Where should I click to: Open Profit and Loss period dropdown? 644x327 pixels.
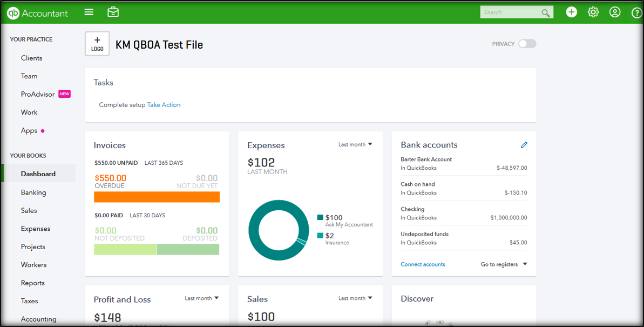202,298
